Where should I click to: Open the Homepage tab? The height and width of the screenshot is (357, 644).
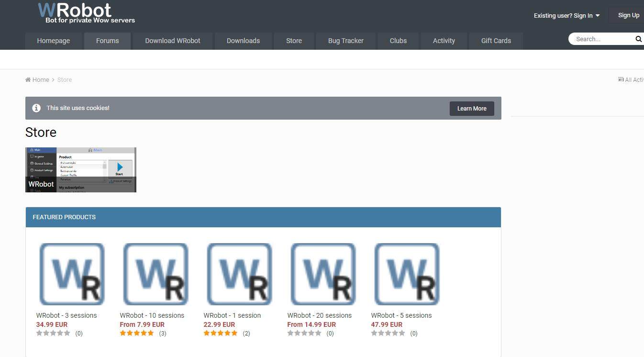tap(54, 41)
